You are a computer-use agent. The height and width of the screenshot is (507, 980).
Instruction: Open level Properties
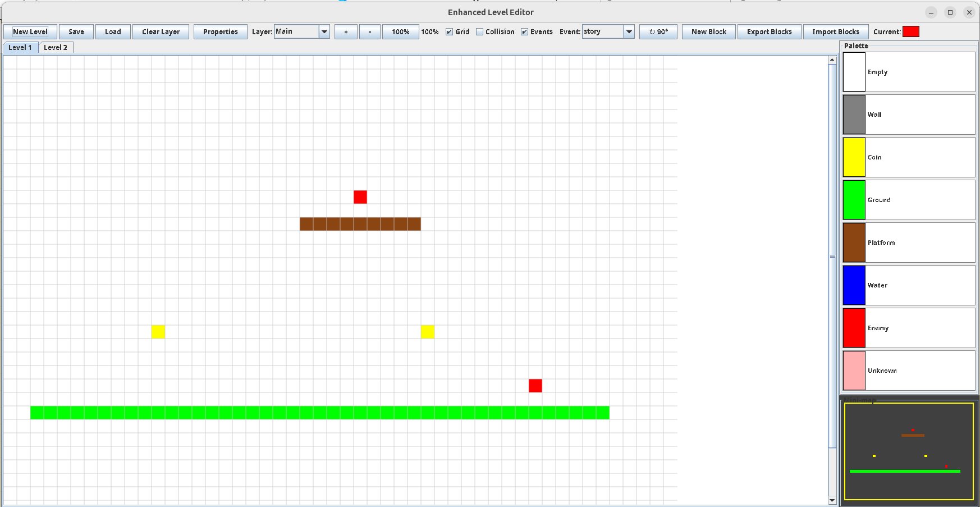(221, 32)
